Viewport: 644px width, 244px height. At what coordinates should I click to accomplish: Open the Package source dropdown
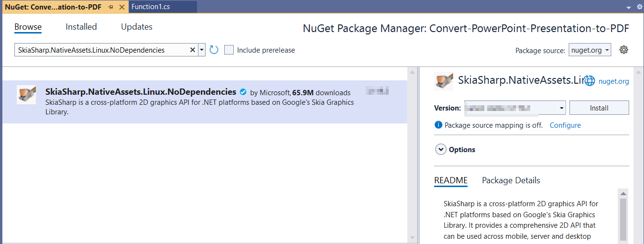pos(589,50)
